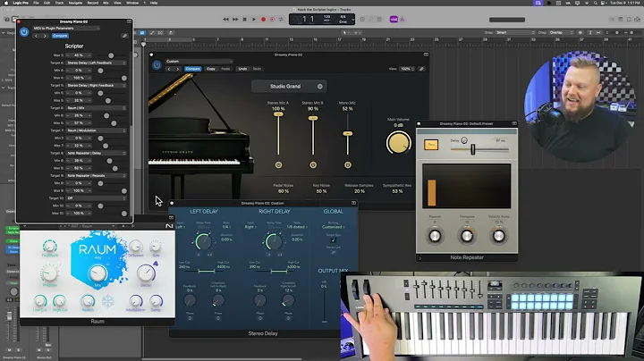Click the Raum freeze snowflake icon
This screenshot has width=644, height=361.
click(x=107, y=301)
